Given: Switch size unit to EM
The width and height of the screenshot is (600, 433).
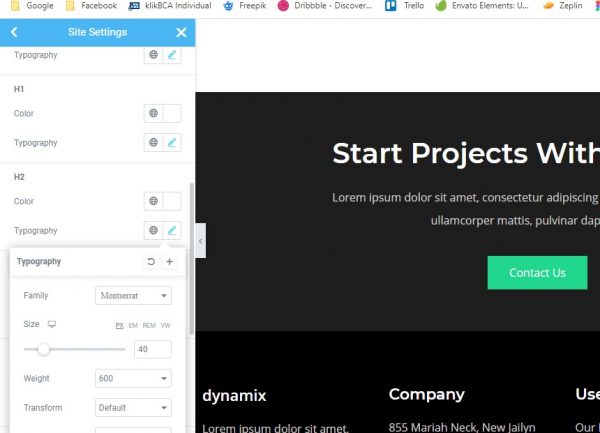Looking at the screenshot, I should click(133, 326).
